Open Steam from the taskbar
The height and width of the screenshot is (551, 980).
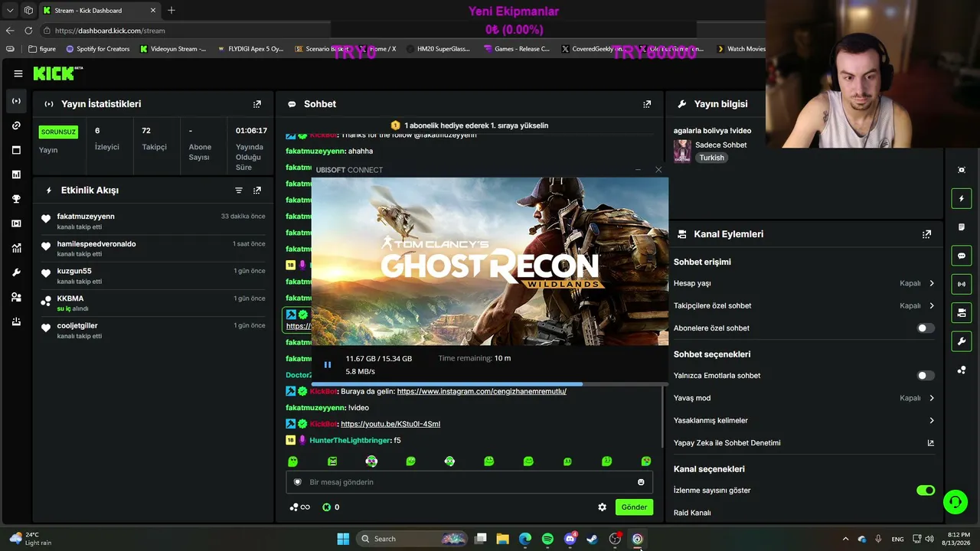592,539
